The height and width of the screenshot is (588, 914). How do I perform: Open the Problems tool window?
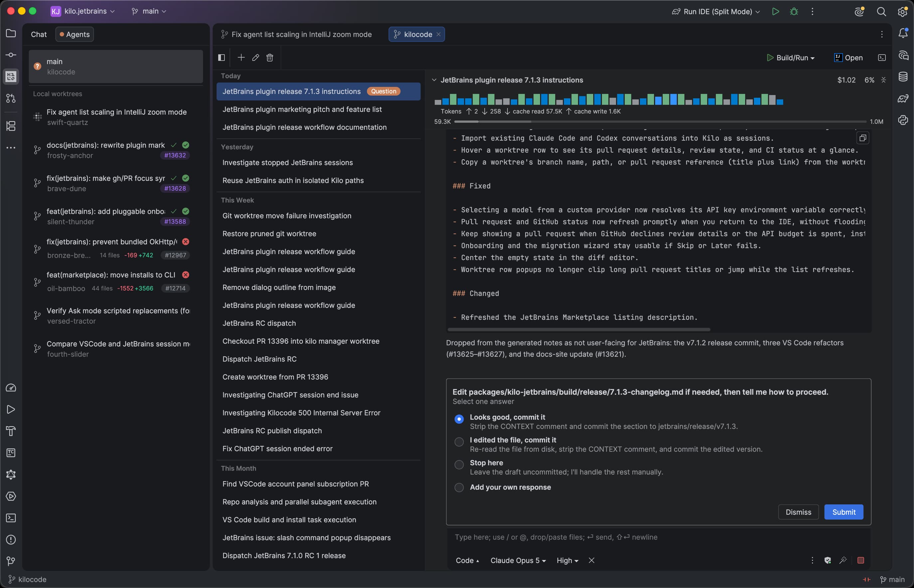coord(11,539)
